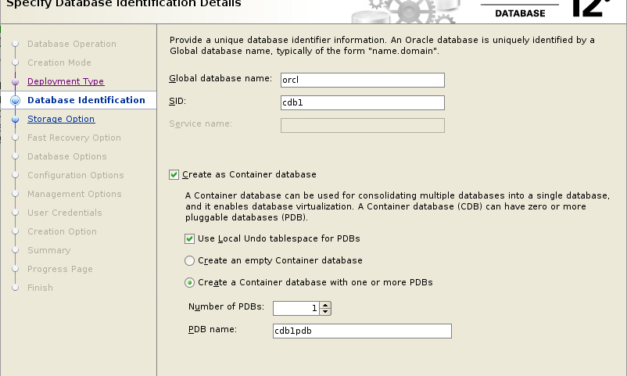Open the Storage Option step
Viewport: 627px width, 376px height.
point(61,119)
